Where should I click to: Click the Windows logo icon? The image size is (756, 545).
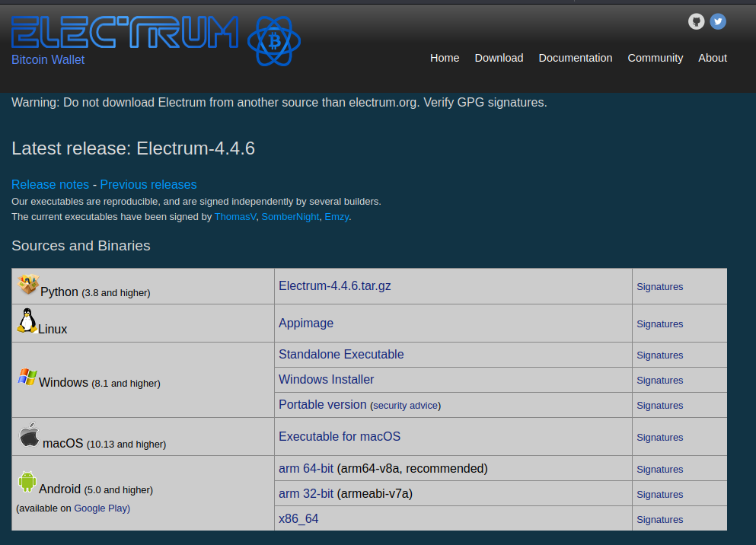(27, 377)
